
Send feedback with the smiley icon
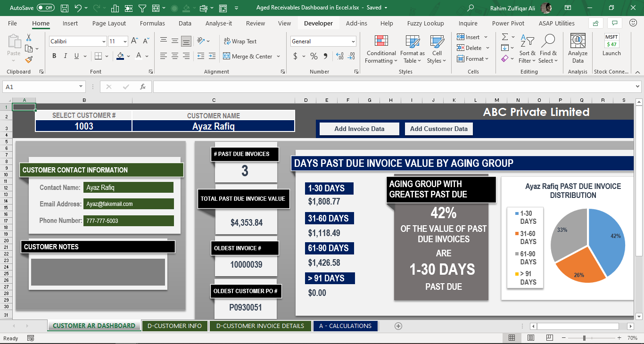633,23
